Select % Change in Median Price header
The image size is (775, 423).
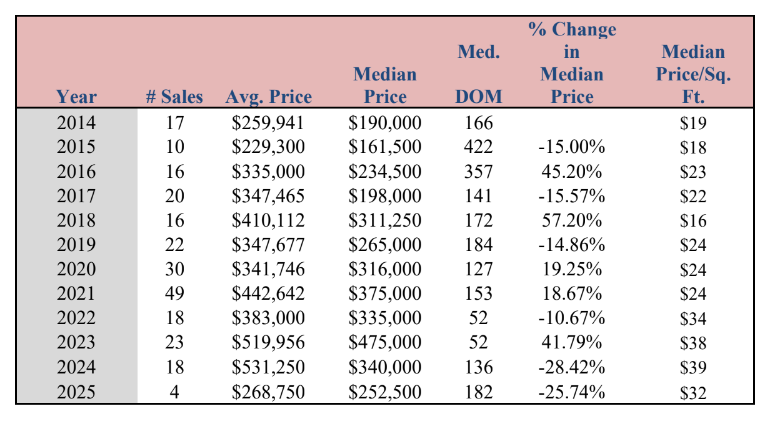pyautogui.click(x=572, y=63)
